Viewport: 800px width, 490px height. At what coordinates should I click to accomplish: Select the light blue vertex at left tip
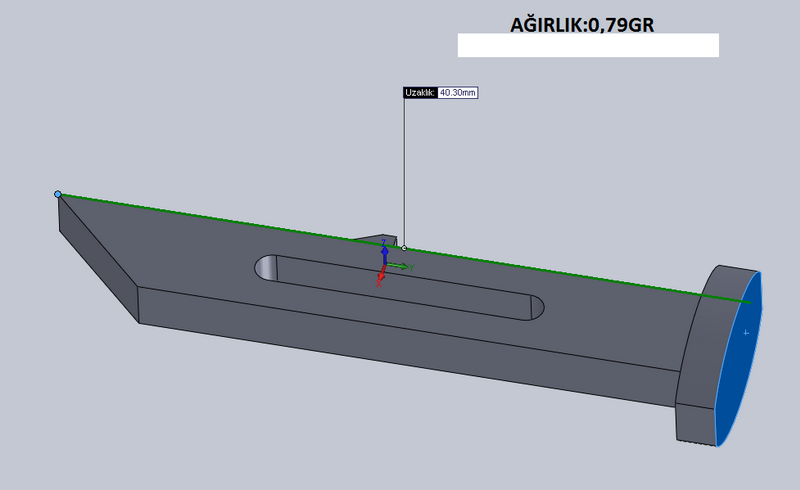click(58, 194)
